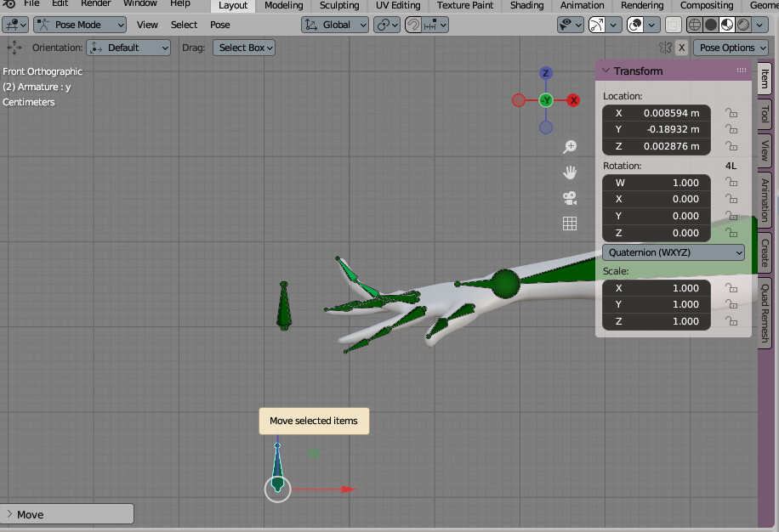
Task: Open the Tool sidebar tab
Action: coord(765,114)
